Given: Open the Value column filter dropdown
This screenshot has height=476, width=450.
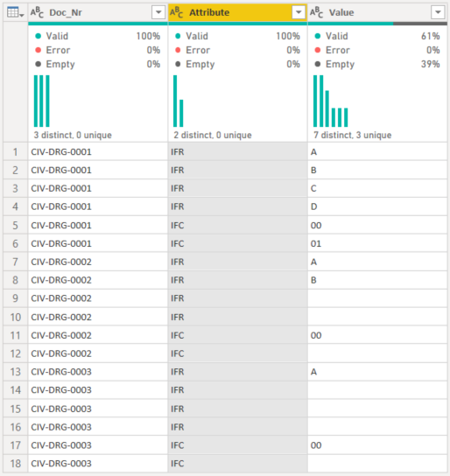Looking at the screenshot, I should coord(438,12).
